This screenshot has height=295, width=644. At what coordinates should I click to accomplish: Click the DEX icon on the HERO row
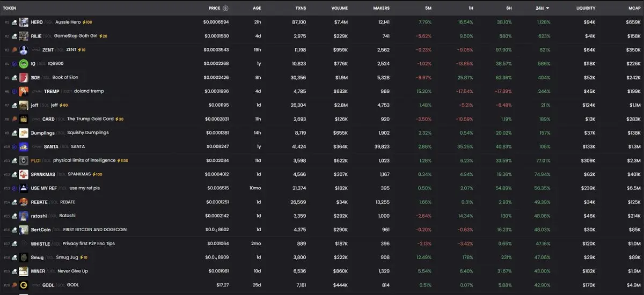click(x=14, y=23)
